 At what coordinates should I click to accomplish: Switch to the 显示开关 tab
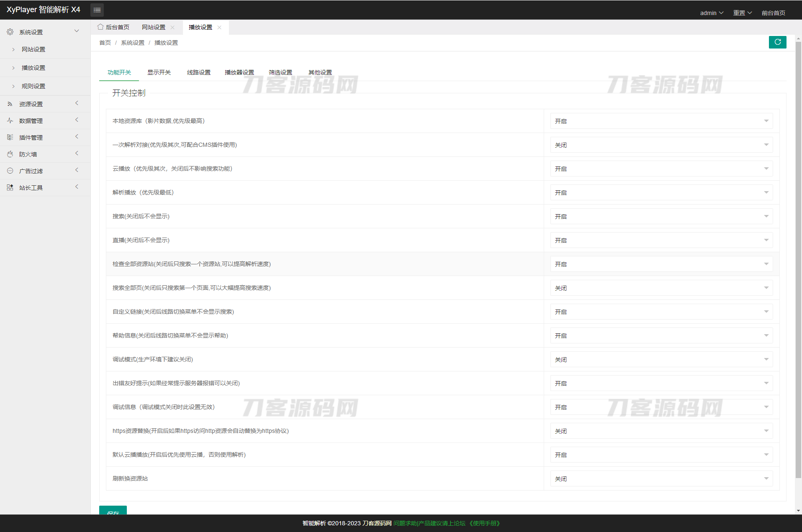159,72
